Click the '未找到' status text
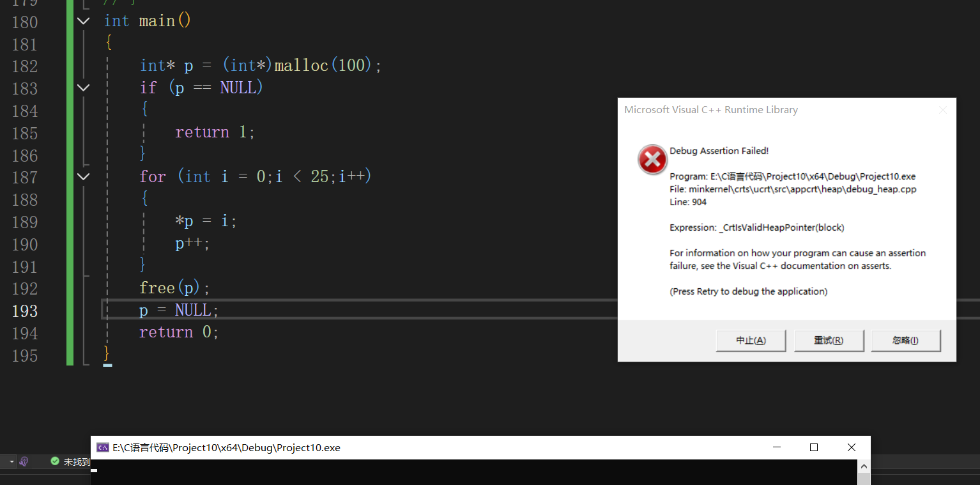This screenshot has width=980, height=485. pyautogui.click(x=77, y=462)
